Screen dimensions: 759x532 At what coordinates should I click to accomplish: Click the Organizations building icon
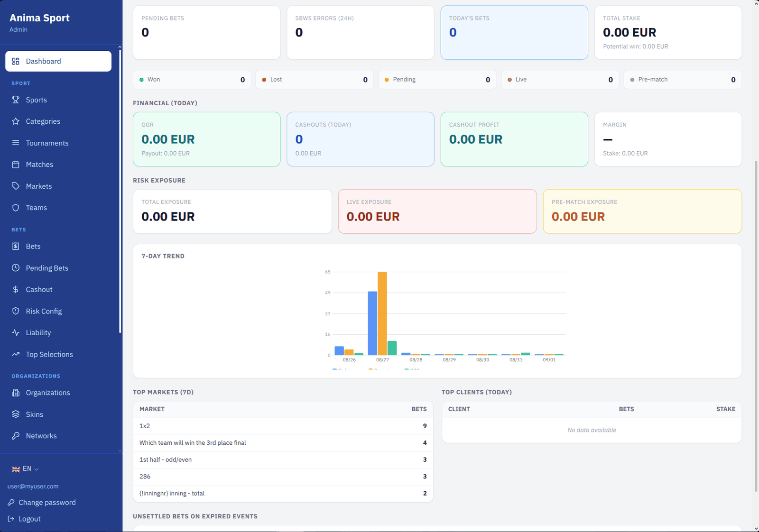click(16, 393)
